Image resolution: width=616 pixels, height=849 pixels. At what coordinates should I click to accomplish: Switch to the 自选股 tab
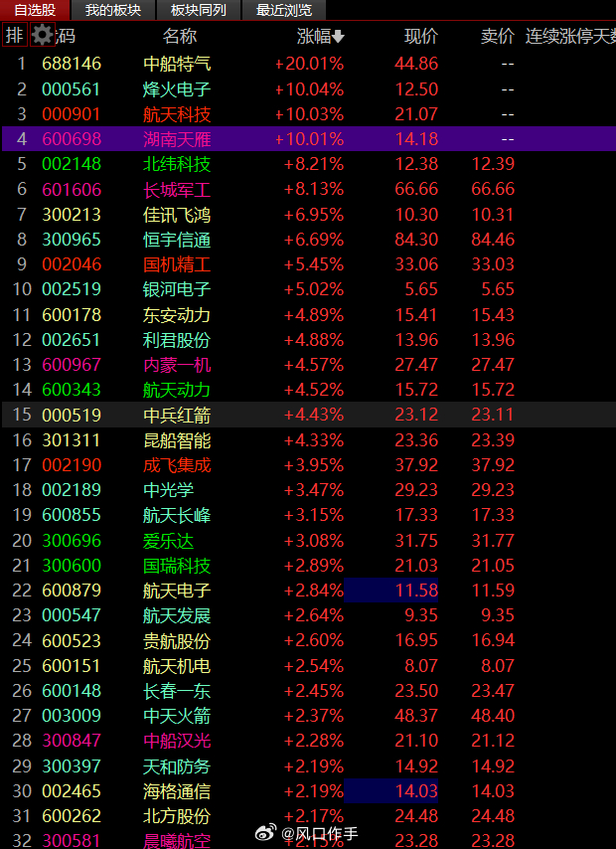[x=35, y=10]
